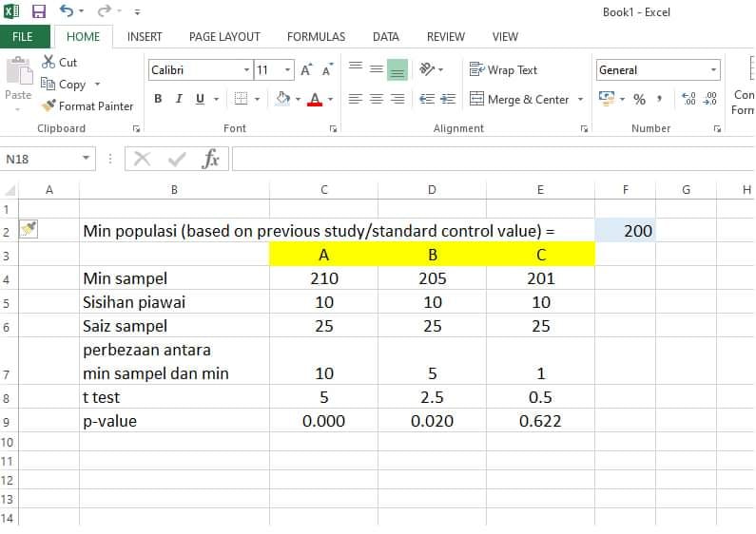
Task: Click Decrease Font Size icon
Action: point(328,70)
